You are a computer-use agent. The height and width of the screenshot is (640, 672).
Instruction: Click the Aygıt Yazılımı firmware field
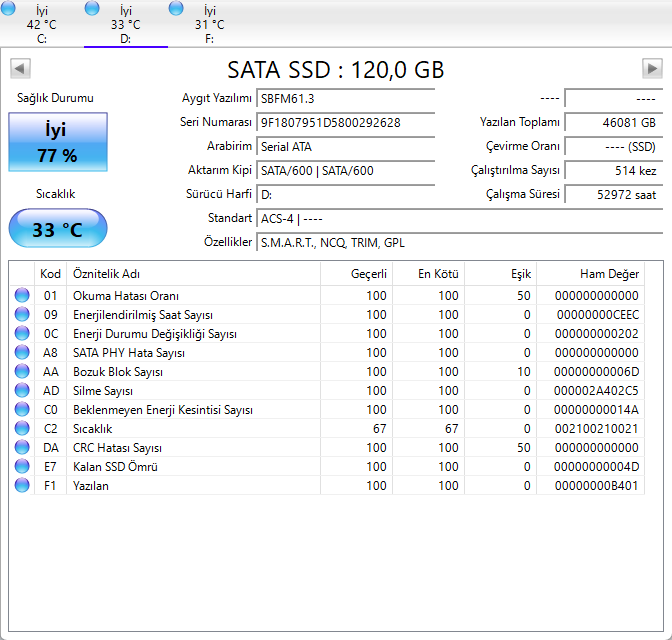coord(345,98)
